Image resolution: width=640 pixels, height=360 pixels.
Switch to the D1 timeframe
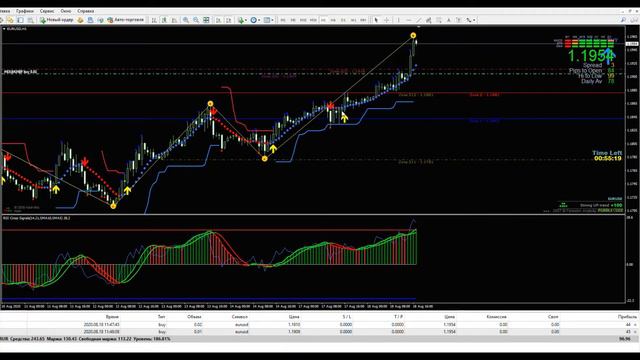pos(343,20)
